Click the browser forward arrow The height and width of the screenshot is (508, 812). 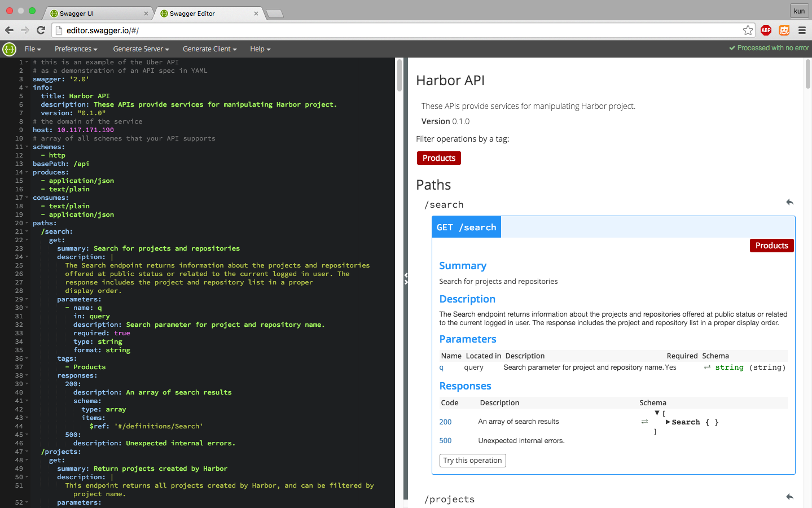point(25,30)
